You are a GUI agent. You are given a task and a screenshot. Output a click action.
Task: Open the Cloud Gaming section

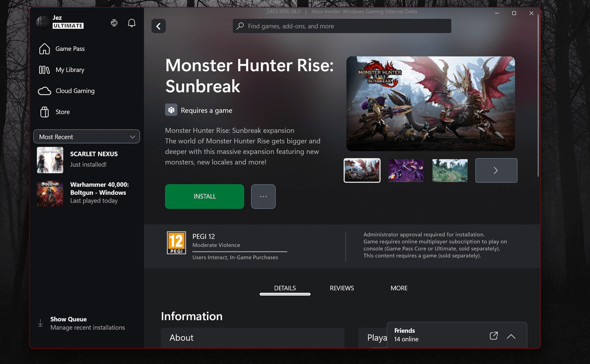(x=74, y=91)
